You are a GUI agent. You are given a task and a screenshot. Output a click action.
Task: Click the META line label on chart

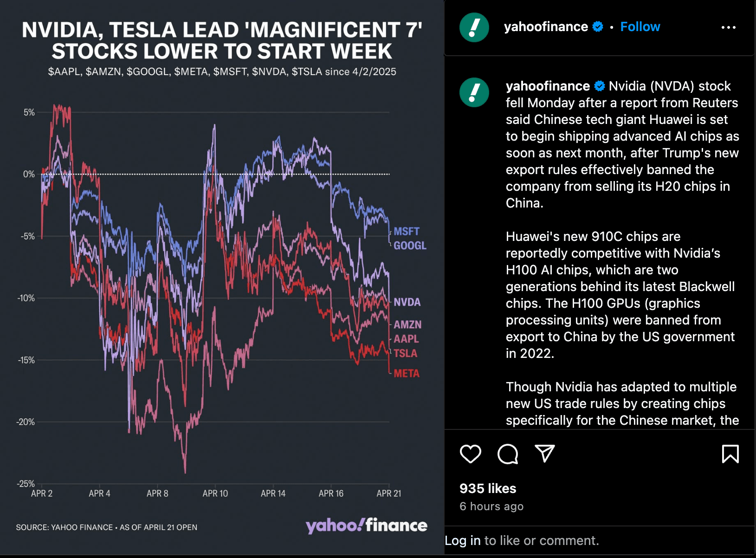click(x=406, y=374)
